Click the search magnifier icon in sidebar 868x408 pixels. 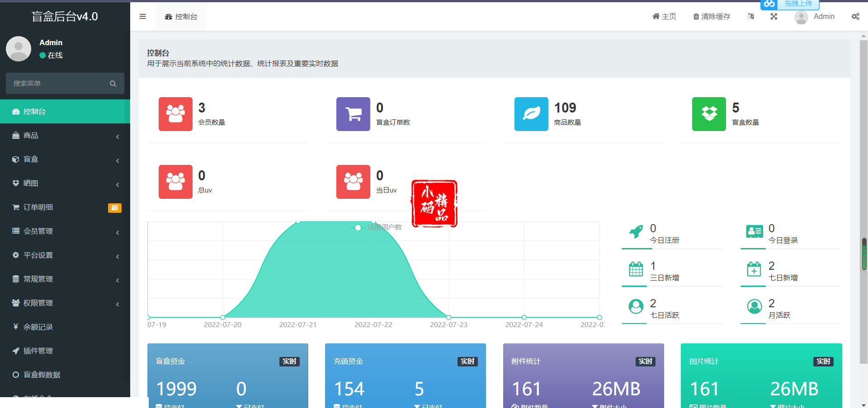pyautogui.click(x=113, y=84)
